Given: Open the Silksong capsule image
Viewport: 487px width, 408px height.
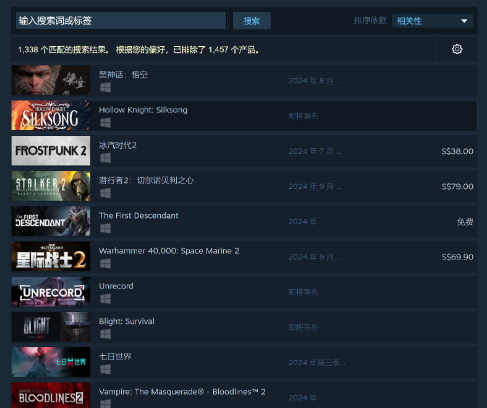Looking at the screenshot, I should [51, 115].
